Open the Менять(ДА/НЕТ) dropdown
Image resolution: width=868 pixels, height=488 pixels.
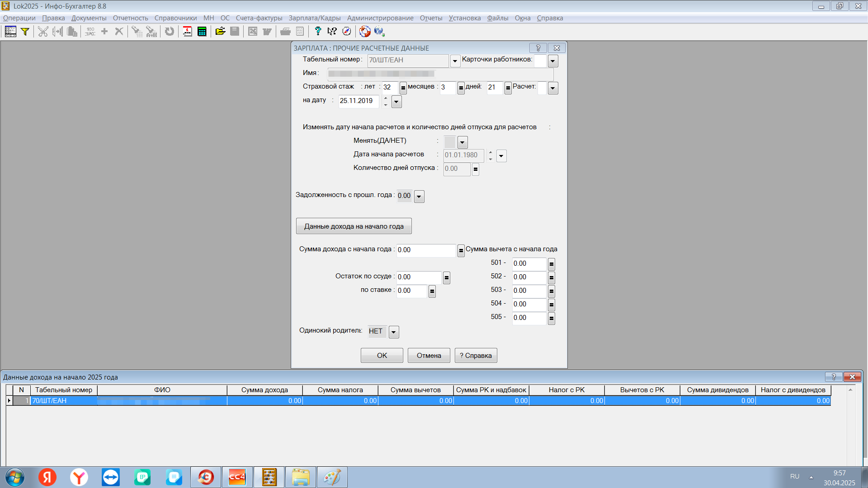[462, 142]
